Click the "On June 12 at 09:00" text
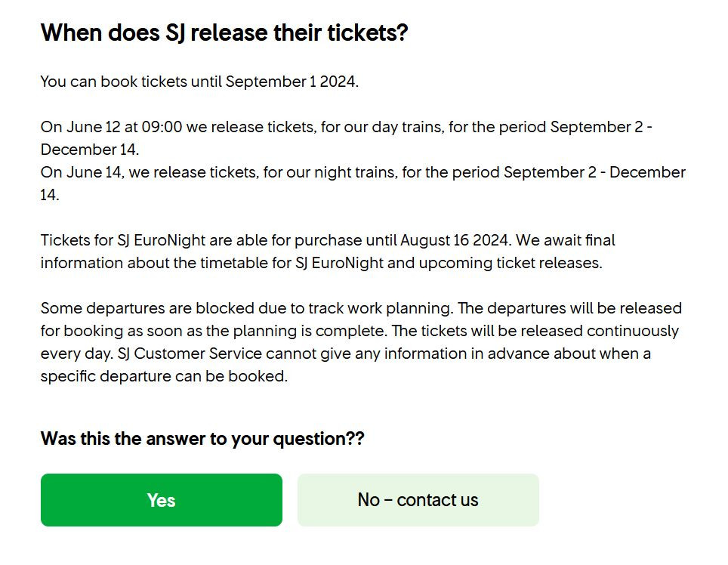728x565 pixels. 111,127
